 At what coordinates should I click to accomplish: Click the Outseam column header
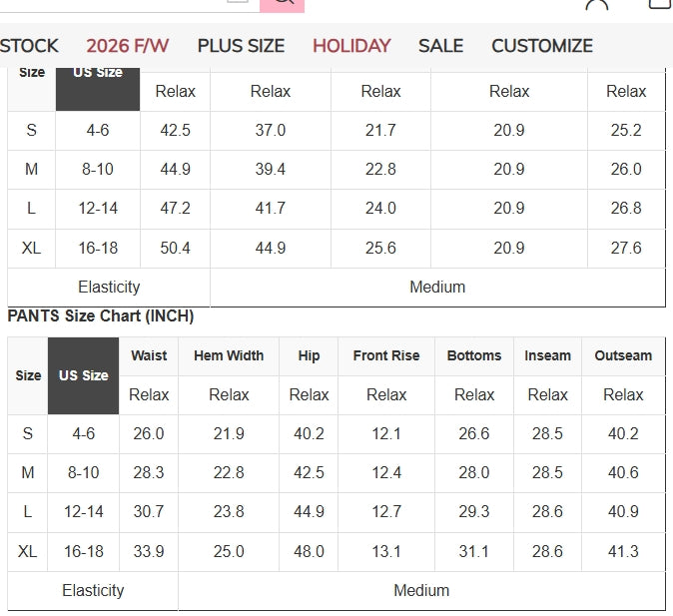coord(623,355)
